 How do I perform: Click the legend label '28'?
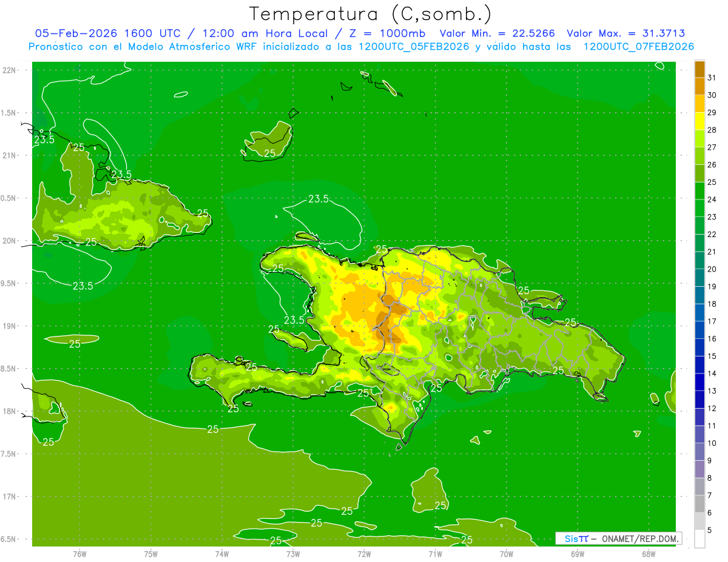pos(712,130)
